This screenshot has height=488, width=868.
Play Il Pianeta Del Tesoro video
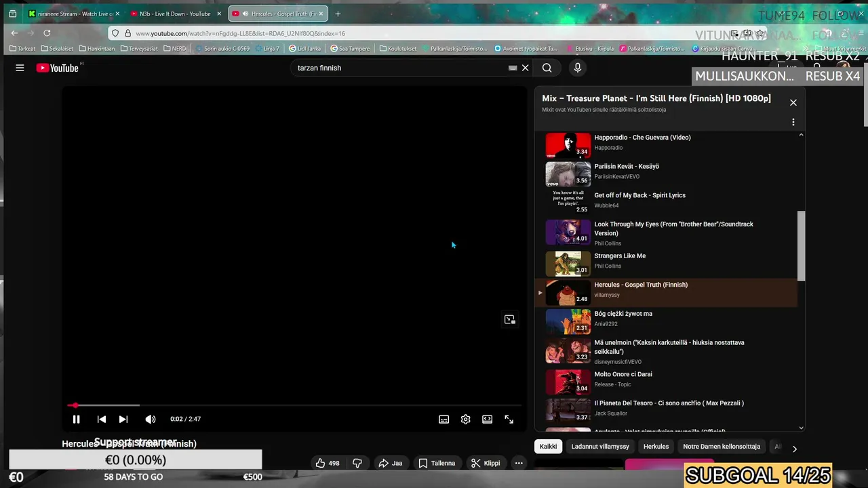tap(665, 411)
